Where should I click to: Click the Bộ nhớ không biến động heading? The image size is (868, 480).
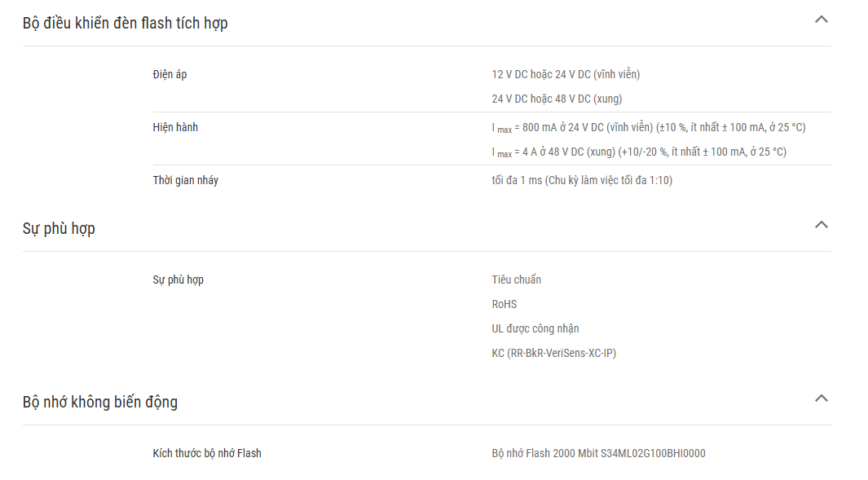pos(100,402)
